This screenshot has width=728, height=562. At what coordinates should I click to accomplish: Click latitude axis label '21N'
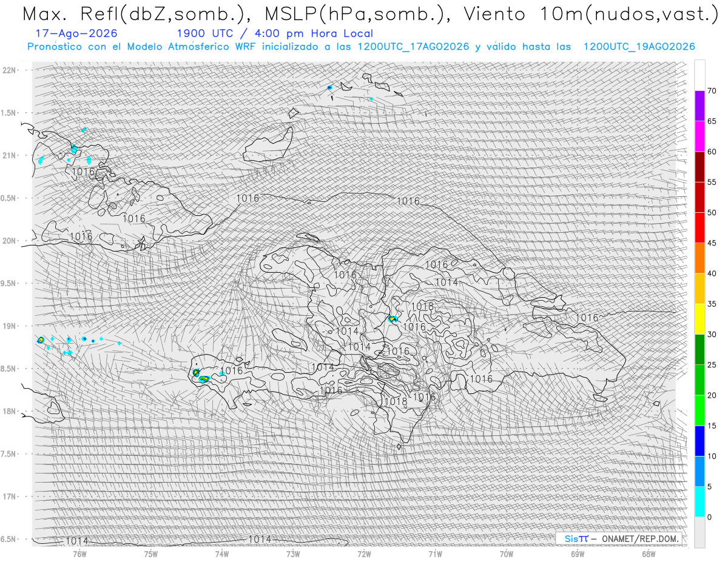point(10,155)
